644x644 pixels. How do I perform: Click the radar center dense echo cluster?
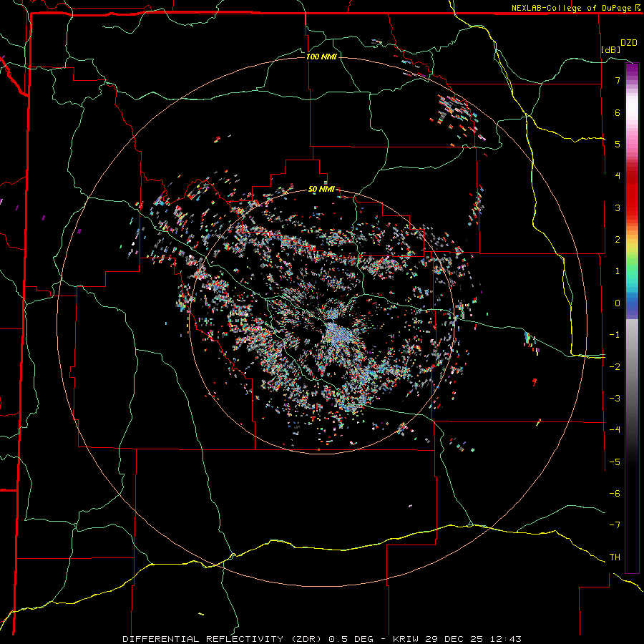tap(338, 333)
